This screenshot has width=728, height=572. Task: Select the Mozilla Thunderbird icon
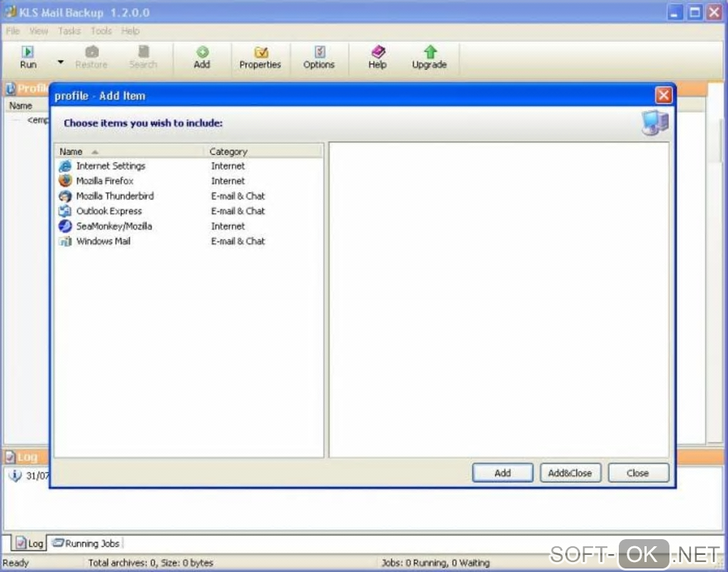[65, 196]
